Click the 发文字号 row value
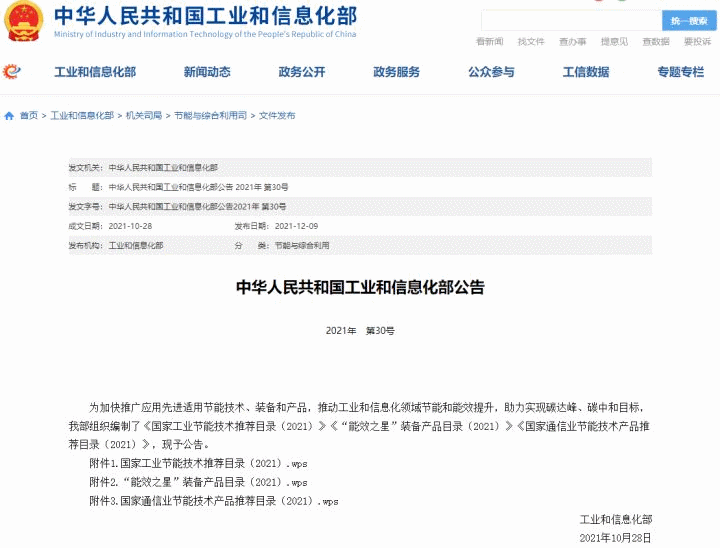This screenshot has width=720, height=548. (x=197, y=207)
